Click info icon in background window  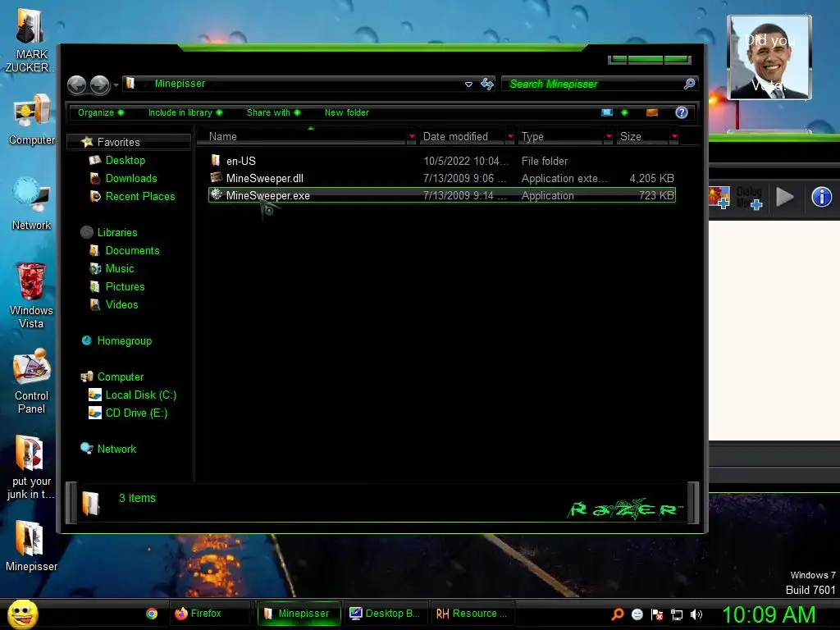[x=821, y=197]
